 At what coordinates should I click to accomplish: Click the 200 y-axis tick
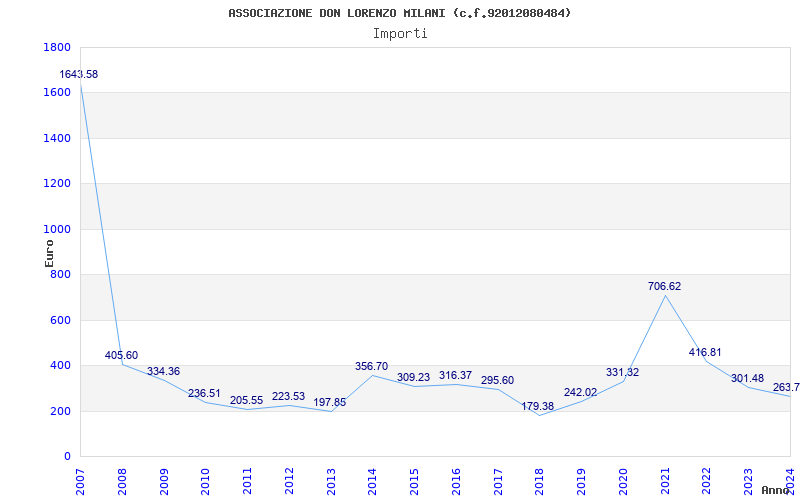pyautogui.click(x=60, y=411)
